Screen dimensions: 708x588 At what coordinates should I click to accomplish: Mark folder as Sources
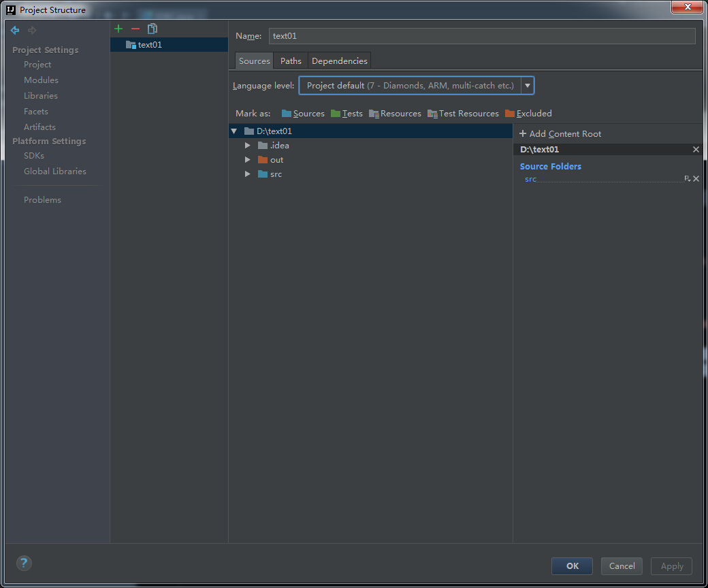303,113
